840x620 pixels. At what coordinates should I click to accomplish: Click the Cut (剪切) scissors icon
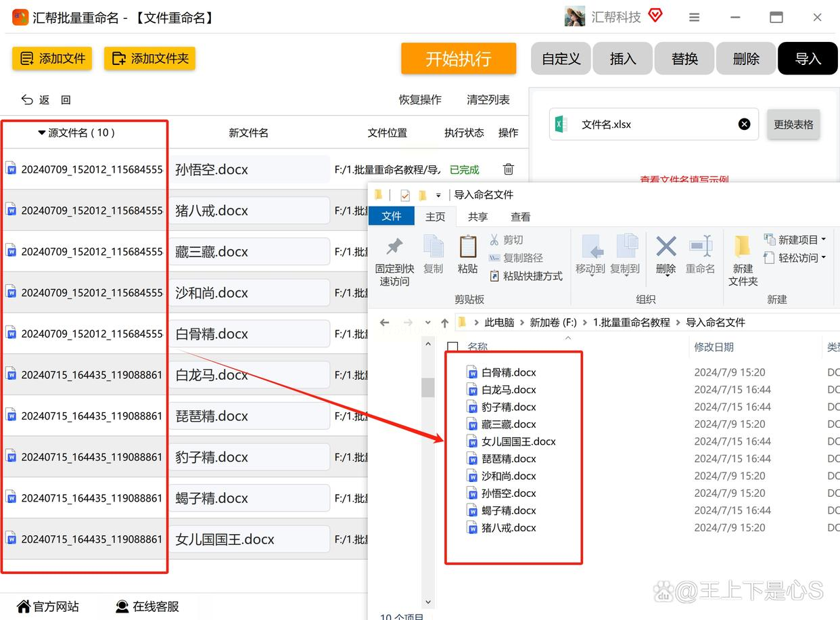click(x=494, y=240)
